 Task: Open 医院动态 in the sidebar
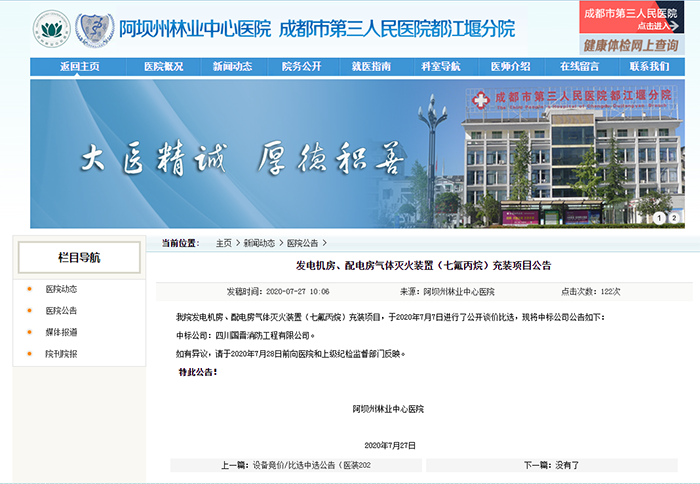coord(61,289)
